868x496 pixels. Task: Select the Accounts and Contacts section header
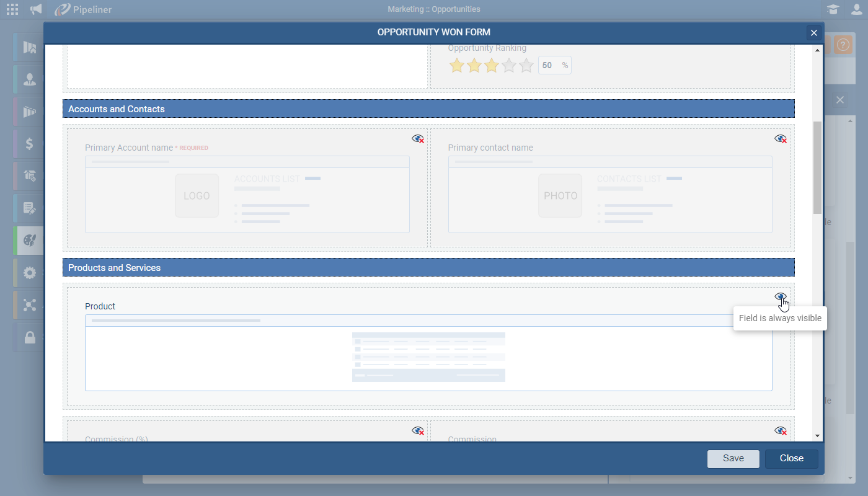click(x=428, y=109)
